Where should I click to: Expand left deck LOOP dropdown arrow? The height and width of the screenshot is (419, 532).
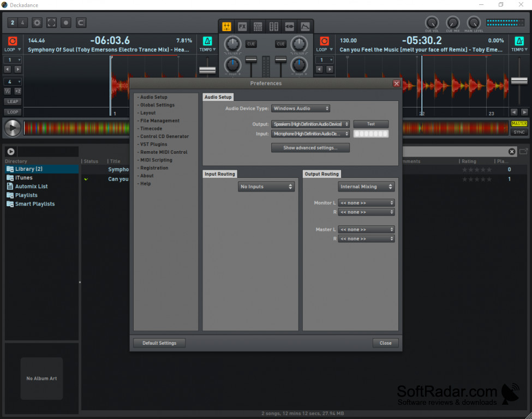point(19,50)
